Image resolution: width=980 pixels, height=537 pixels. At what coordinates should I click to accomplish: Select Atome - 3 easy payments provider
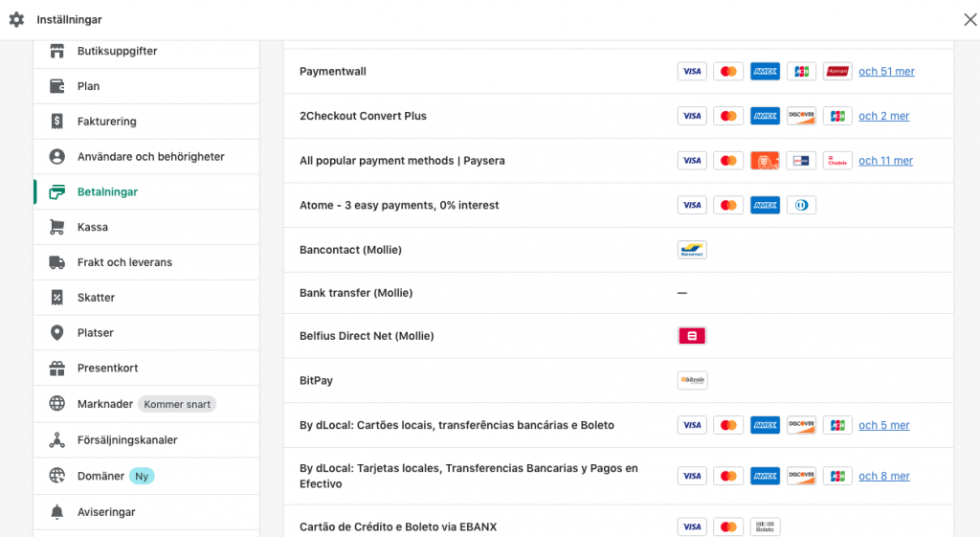point(619,205)
